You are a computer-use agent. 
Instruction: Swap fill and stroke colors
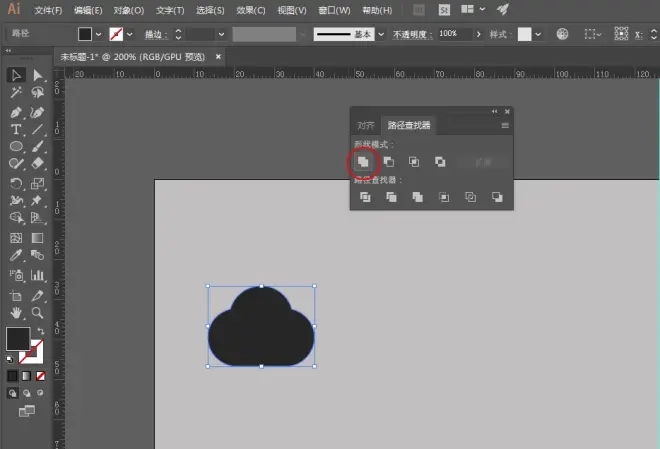click(40, 332)
